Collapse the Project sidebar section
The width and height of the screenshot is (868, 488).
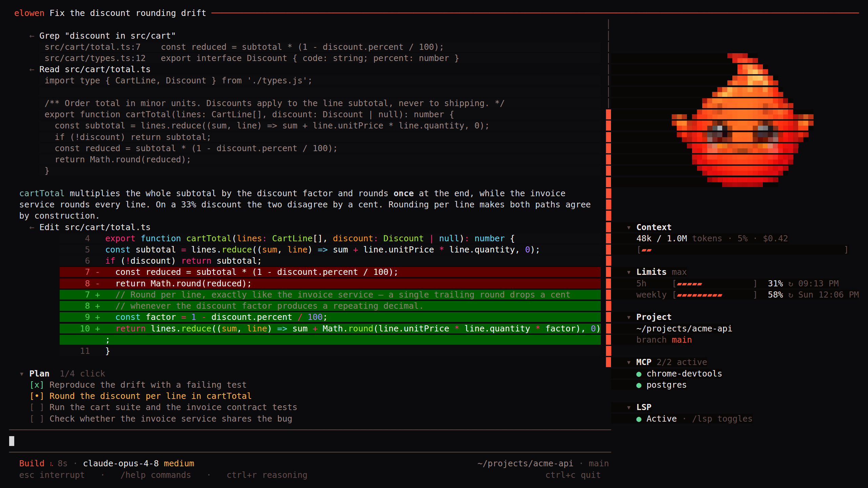click(x=629, y=318)
